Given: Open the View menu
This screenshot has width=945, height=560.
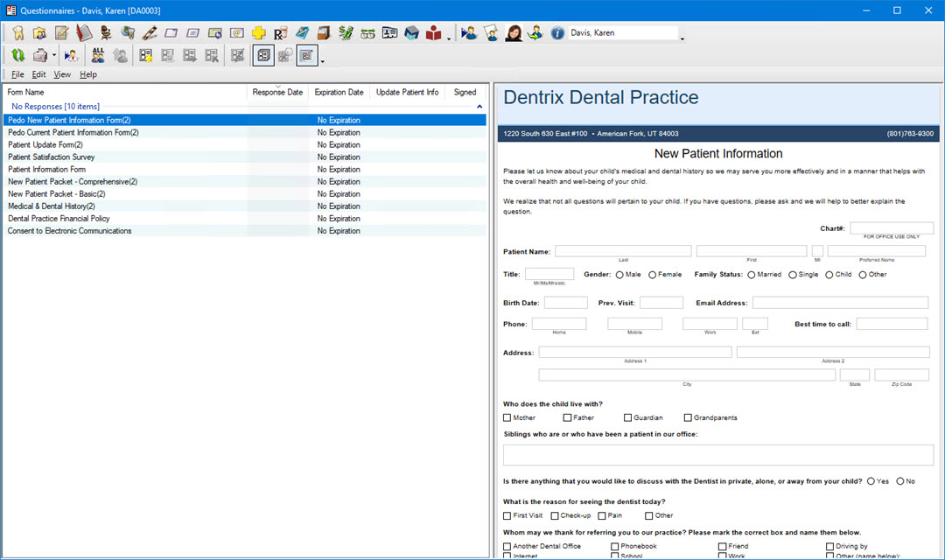Looking at the screenshot, I should [x=62, y=74].
